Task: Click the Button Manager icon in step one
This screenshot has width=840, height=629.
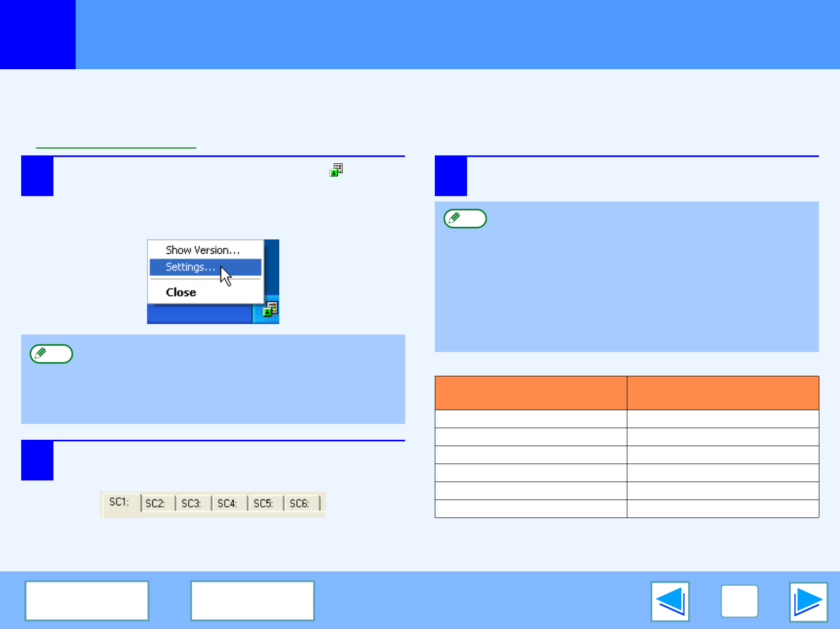Action: pyautogui.click(x=336, y=170)
